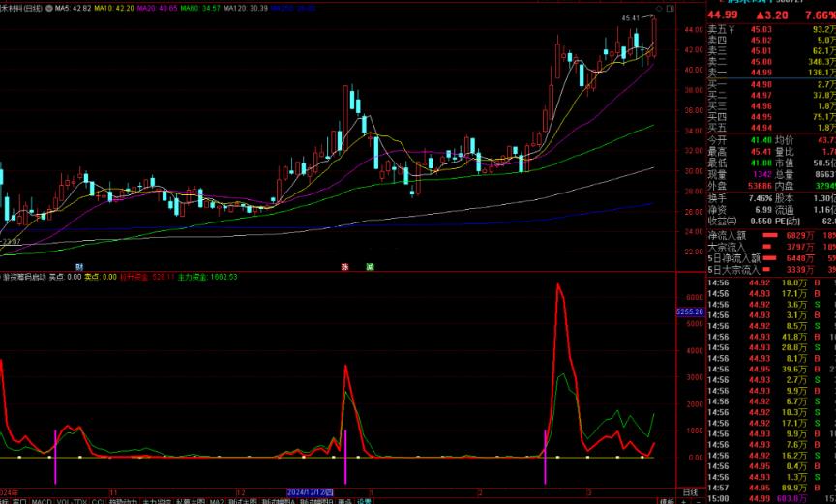This screenshot has height=504, width=836.
Task: Open the MACD indicator tab
Action: click(x=42, y=501)
